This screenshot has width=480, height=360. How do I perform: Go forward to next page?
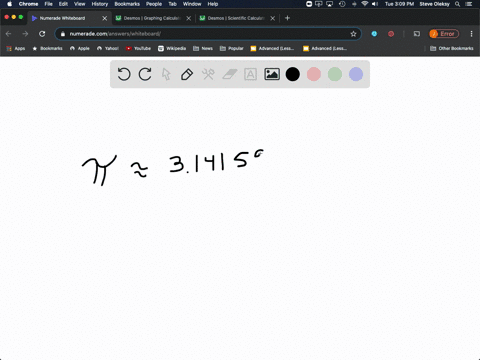pyautogui.click(x=25, y=34)
